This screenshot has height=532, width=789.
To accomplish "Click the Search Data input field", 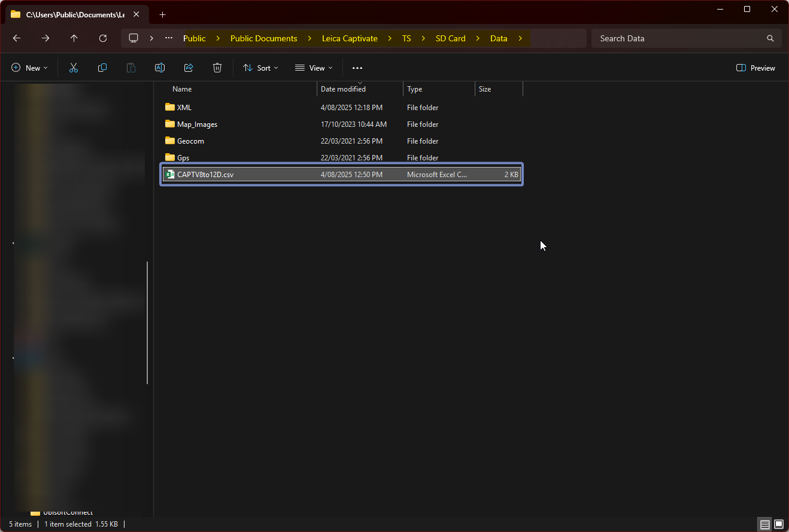I will point(679,38).
